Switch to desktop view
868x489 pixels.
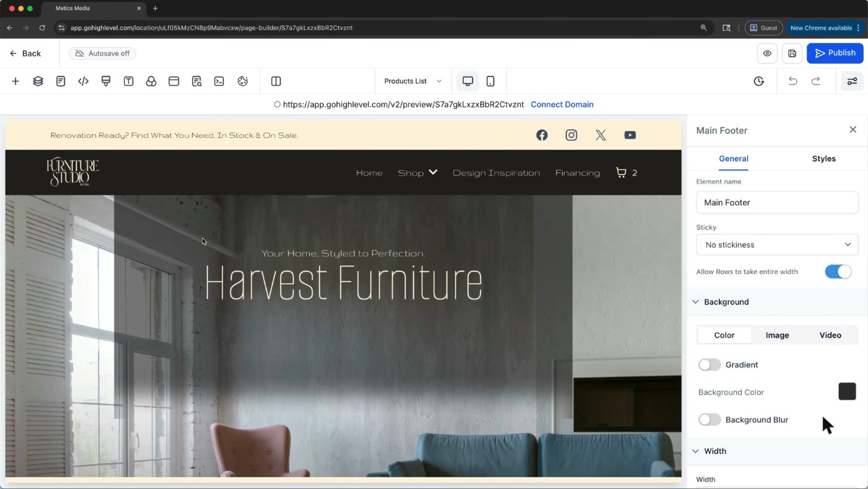468,81
